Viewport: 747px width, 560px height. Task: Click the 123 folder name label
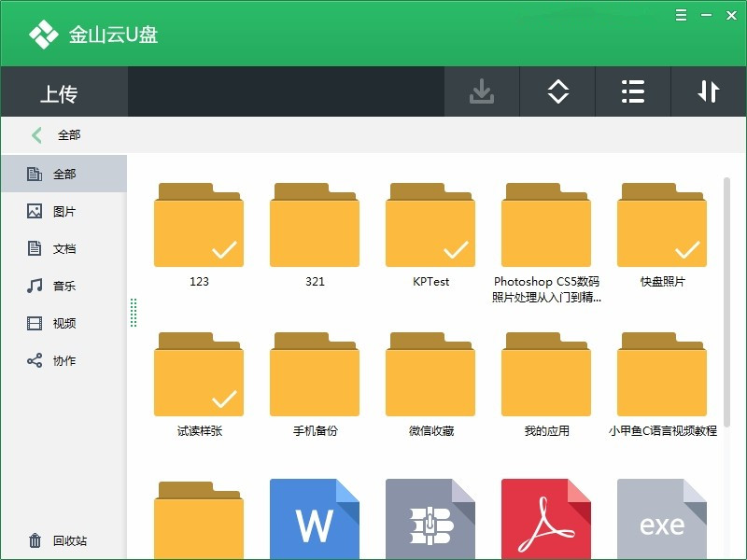coord(199,282)
